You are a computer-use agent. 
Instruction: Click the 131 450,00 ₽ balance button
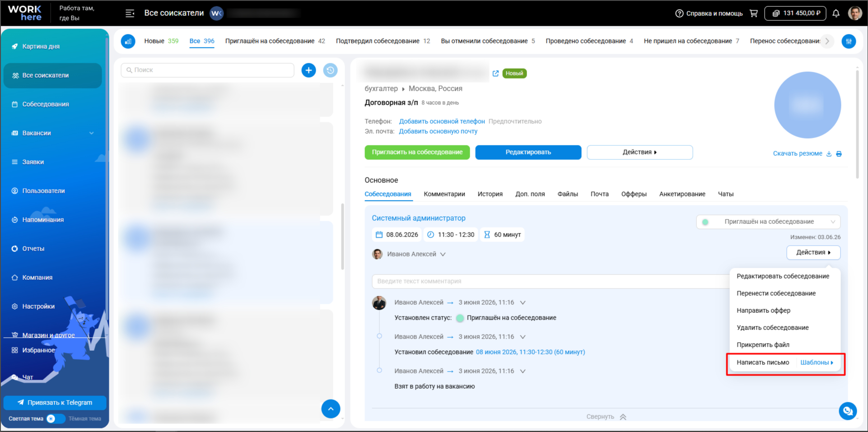point(795,13)
